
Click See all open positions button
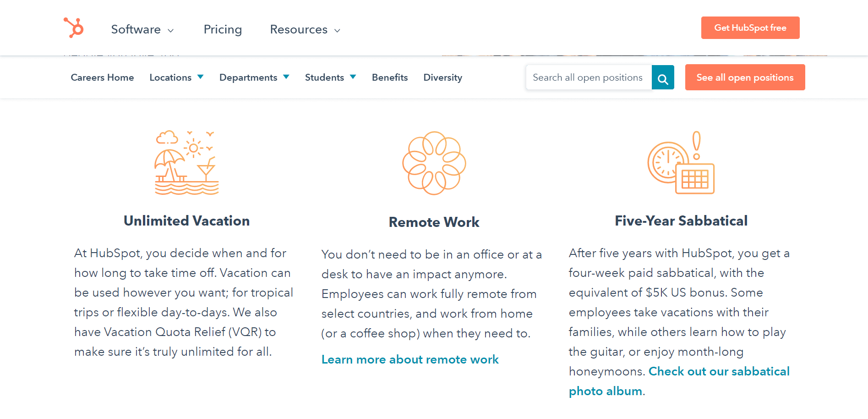click(745, 77)
